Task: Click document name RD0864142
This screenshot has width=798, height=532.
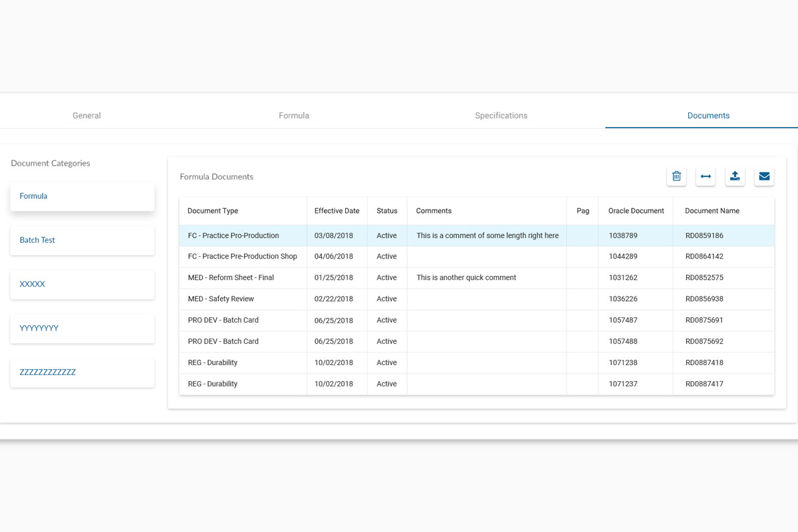Action: [x=704, y=257]
